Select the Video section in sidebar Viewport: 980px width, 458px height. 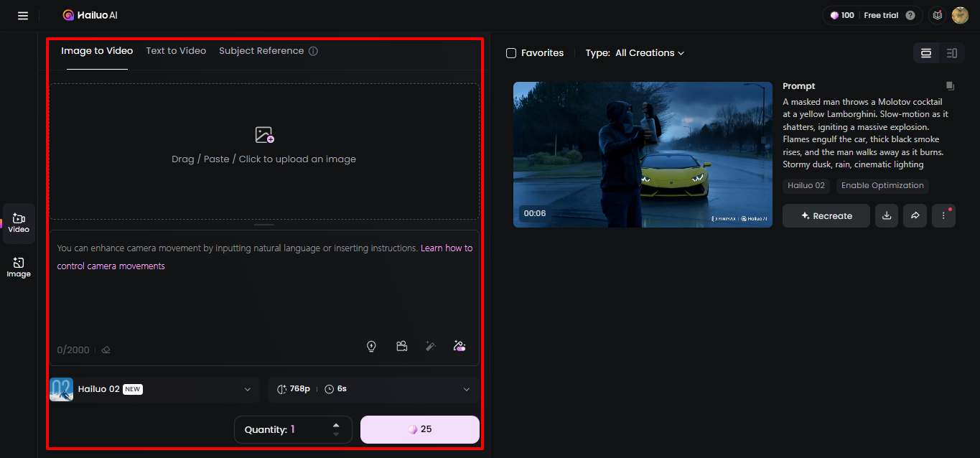(19, 223)
